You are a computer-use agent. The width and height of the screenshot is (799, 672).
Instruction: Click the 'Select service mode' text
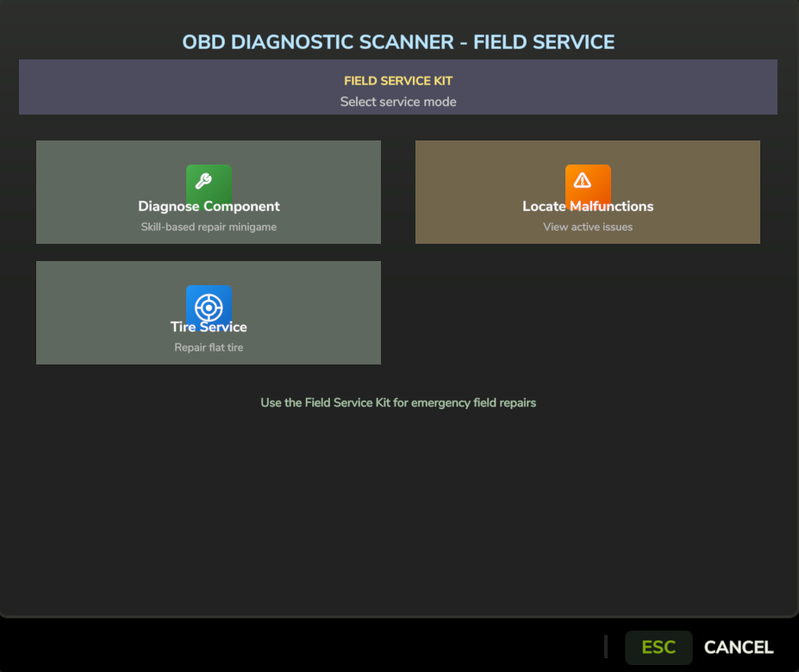398,102
